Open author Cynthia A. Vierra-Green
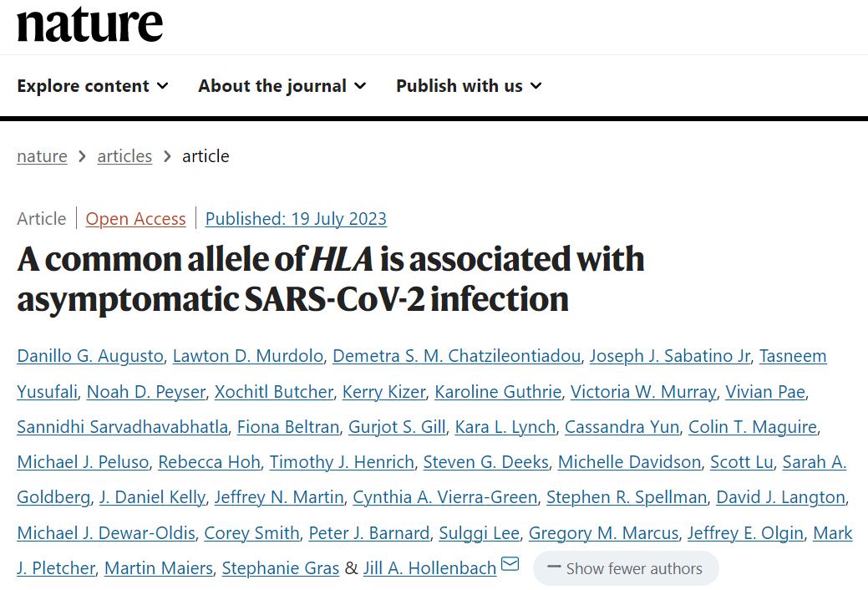 [445, 497]
